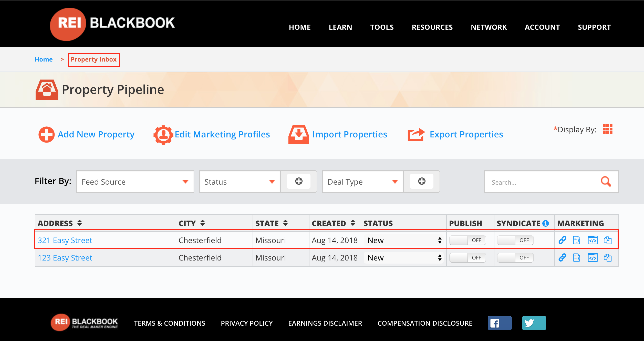
Task: Click Import Properties link
Action: click(350, 134)
